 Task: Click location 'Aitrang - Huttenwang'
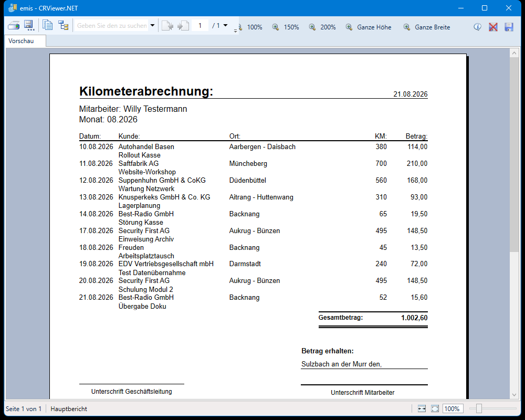261,197
